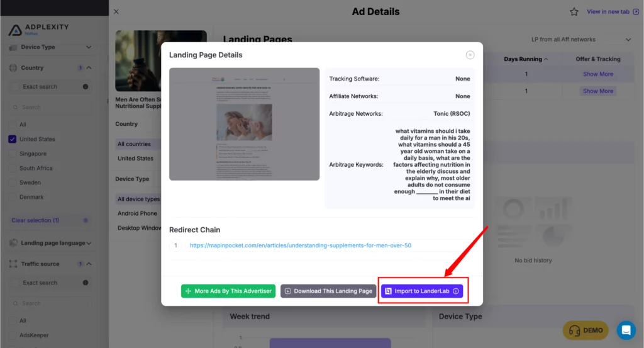The image size is (644, 348).
Task: Uncheck United States checkbox
Action: pos(13,139)
